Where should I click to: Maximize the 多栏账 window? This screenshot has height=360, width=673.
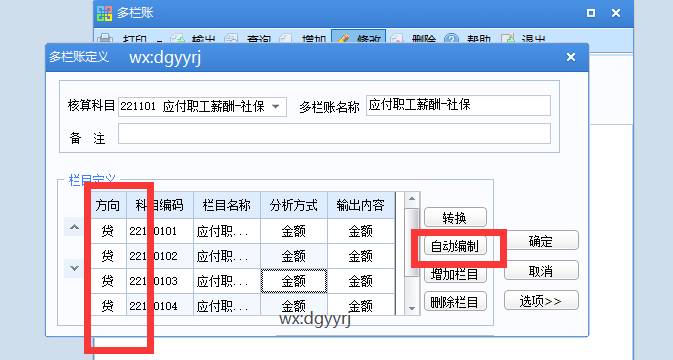coord(591,13)
